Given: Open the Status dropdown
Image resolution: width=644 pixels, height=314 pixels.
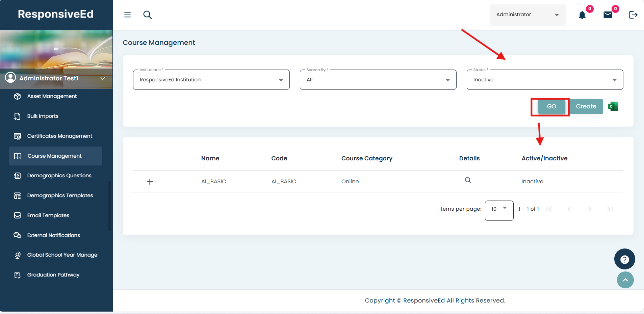Looking at the screenshot, I should 544,80.
